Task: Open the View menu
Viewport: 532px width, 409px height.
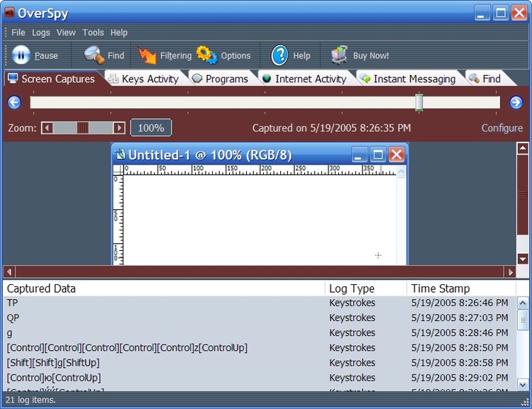Action: pyautogui.click(x=66, y=33)
